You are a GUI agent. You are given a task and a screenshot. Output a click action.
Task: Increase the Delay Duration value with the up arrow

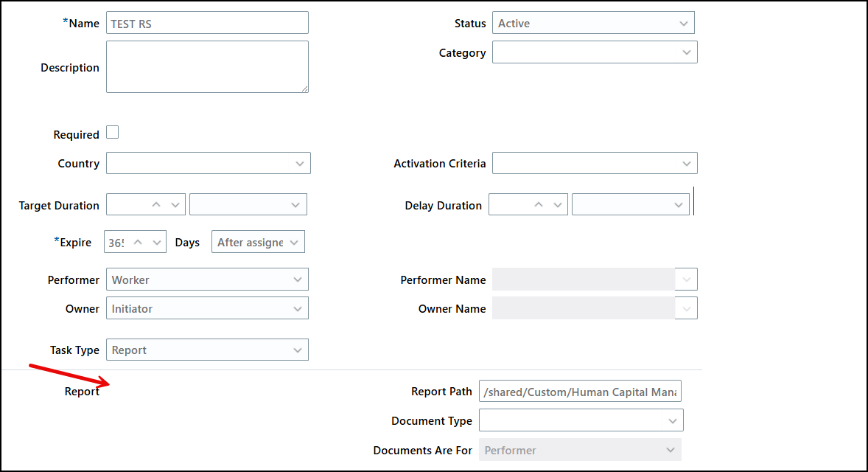pyautogui.click(x=539, y=205)
